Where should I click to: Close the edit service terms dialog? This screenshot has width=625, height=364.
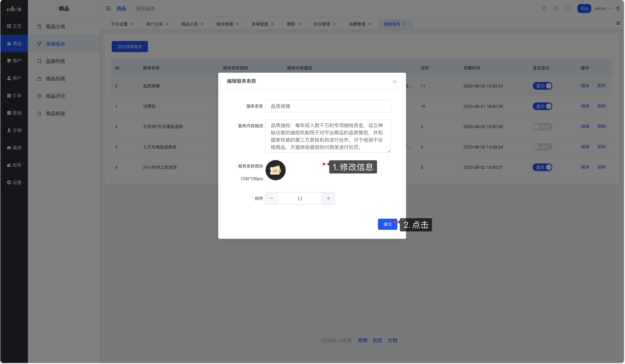click(x=394, y=82)
